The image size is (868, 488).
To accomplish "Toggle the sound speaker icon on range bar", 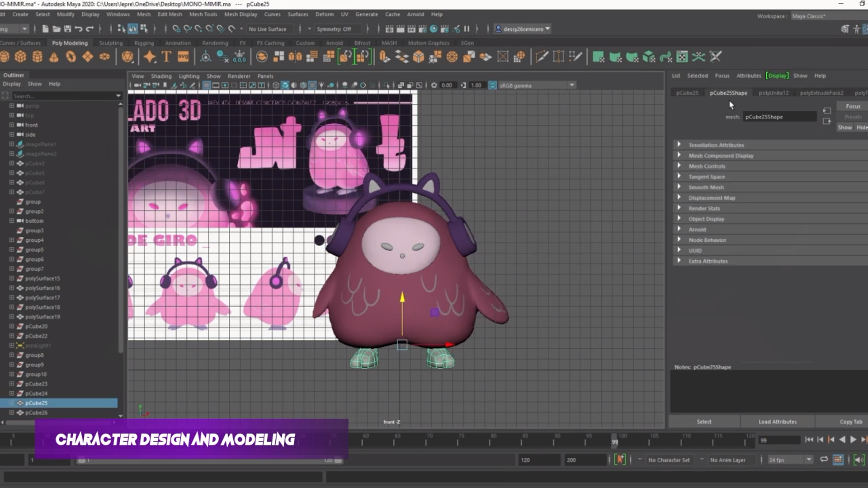I will coord(859,460).
